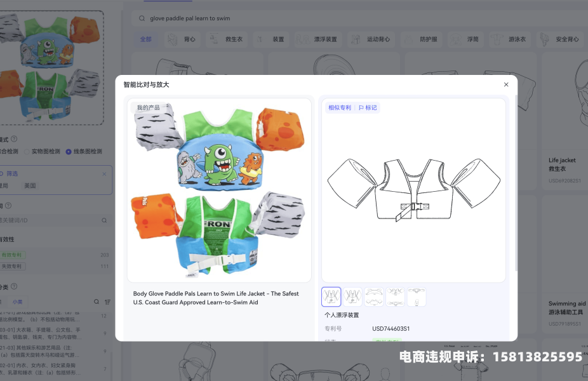Select the 全部 category tab
588x381 pixels.
[146, 39]
